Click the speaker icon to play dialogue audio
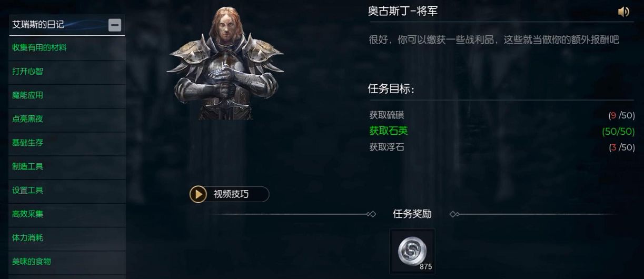The width and height of the screenshot is (644, 279). pos(623,12)
